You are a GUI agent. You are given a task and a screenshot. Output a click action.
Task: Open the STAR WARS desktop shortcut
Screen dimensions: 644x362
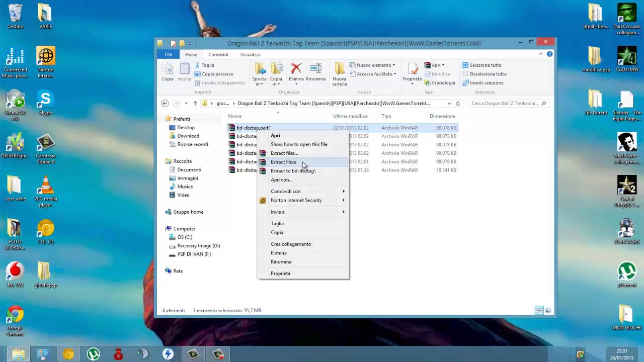coord(627,231)
